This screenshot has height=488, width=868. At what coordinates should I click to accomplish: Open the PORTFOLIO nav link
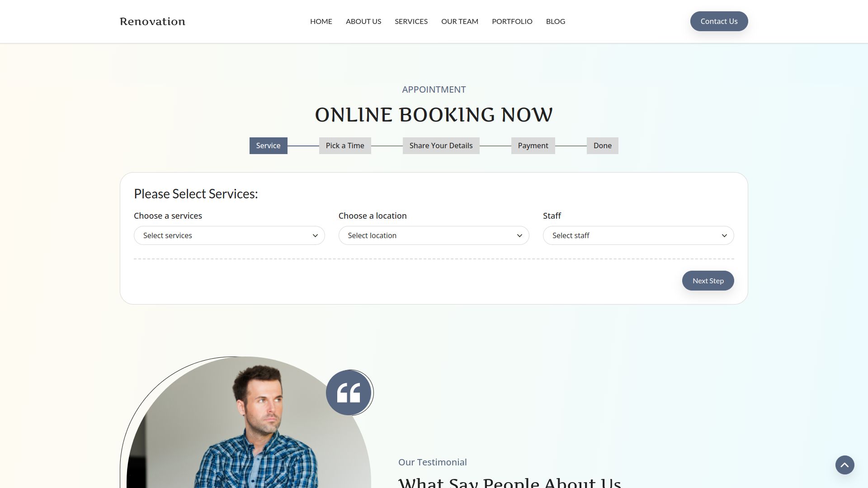pos(512,21)
